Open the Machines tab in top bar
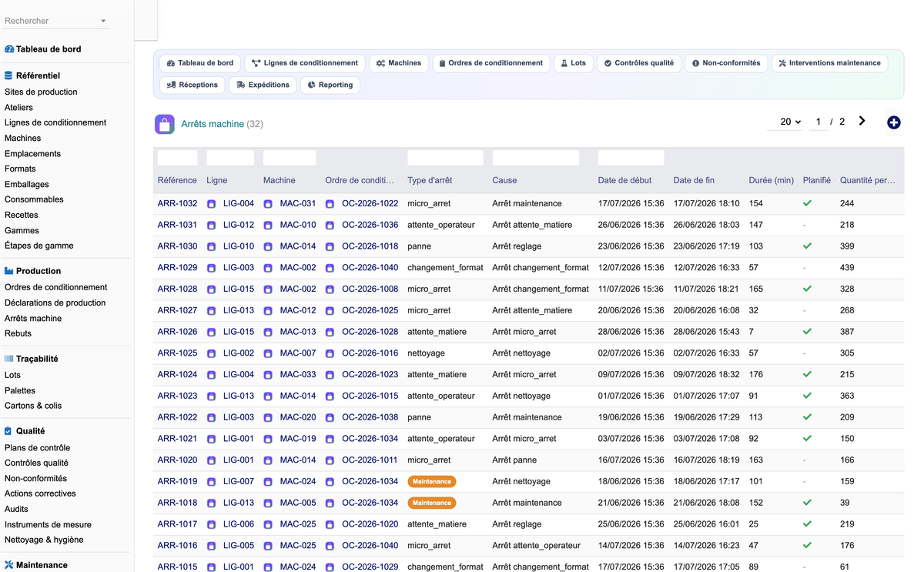The width and height of the screenshot is (924, 572). coord(399,63)
